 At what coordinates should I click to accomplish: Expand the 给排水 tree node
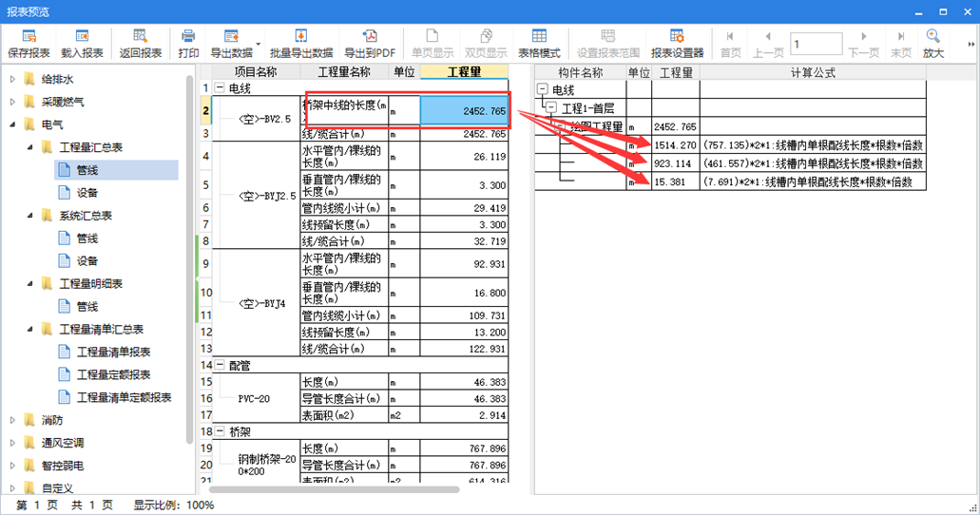pos(12,79)
